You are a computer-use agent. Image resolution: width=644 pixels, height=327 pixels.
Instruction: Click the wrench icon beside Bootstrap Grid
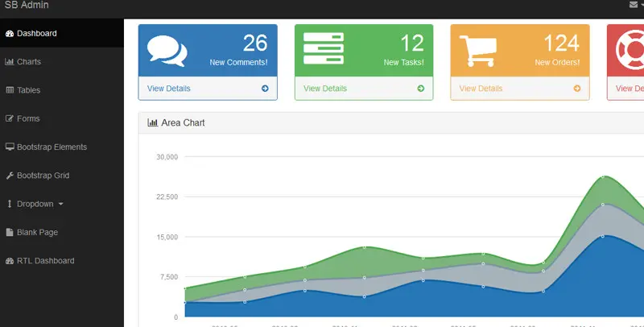click(10, 176)
